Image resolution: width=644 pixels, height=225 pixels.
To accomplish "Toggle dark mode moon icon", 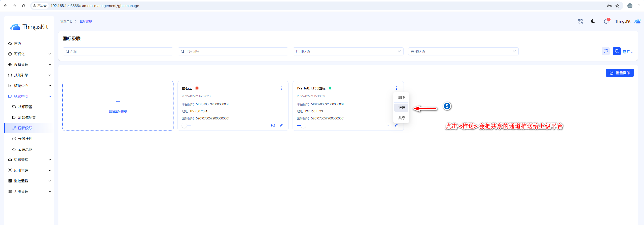I will pos(593,21).
